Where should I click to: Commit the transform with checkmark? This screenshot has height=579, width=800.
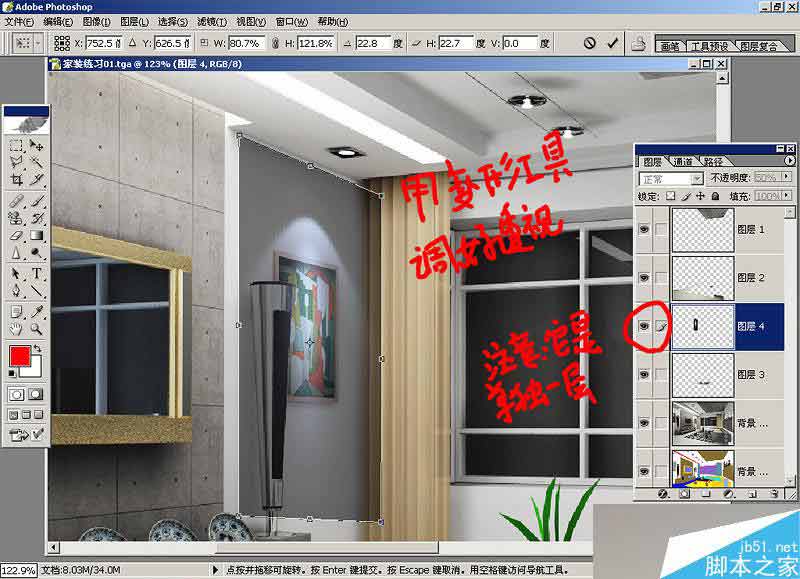pyautogui.click(x=612, y=43)
